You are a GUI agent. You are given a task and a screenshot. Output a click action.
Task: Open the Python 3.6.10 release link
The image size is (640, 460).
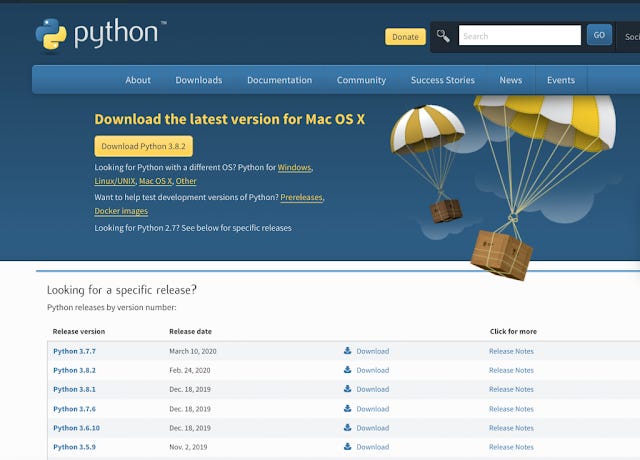point(76,428)
